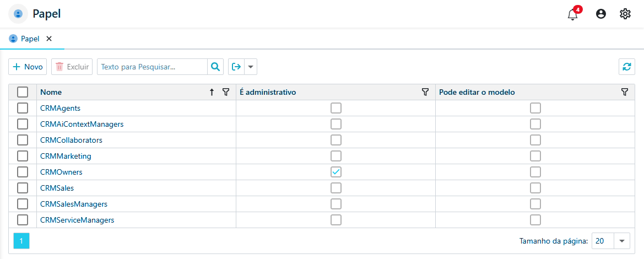Click the Papel role icon in header

click(x=18, y=14)
